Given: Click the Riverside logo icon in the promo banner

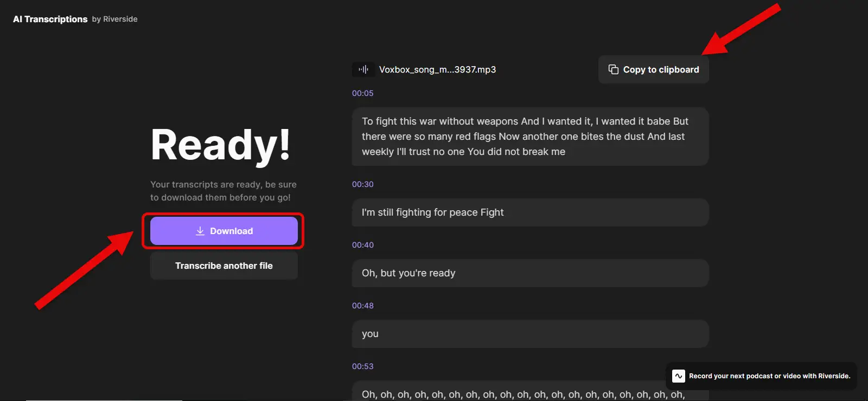Looking at the screenshot, I should click(678, 376).
